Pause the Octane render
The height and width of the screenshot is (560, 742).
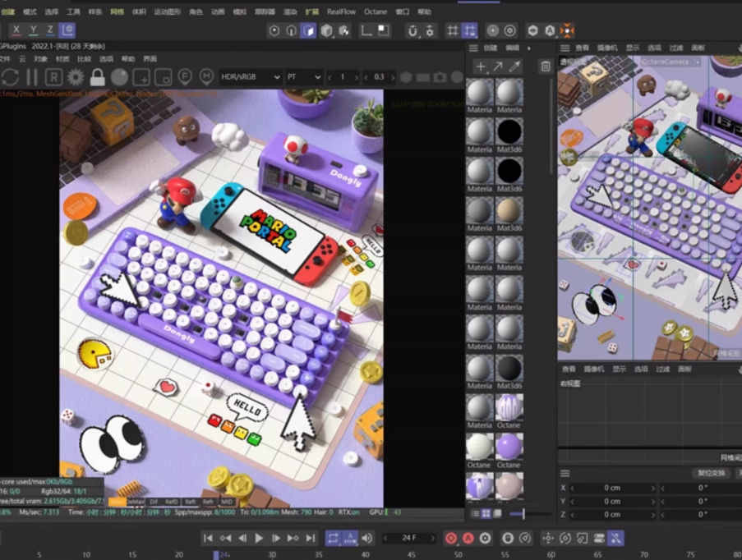pyautogui.click(x=32, y=77)
